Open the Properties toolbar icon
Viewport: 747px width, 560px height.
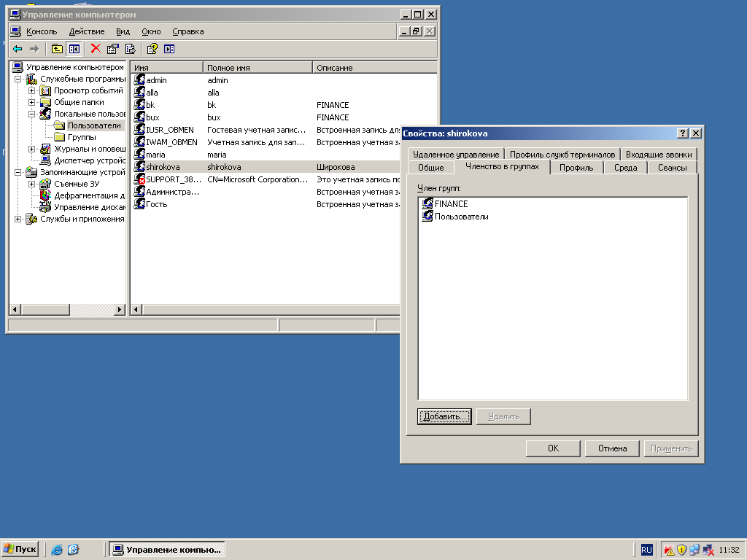tap(113, 49)
